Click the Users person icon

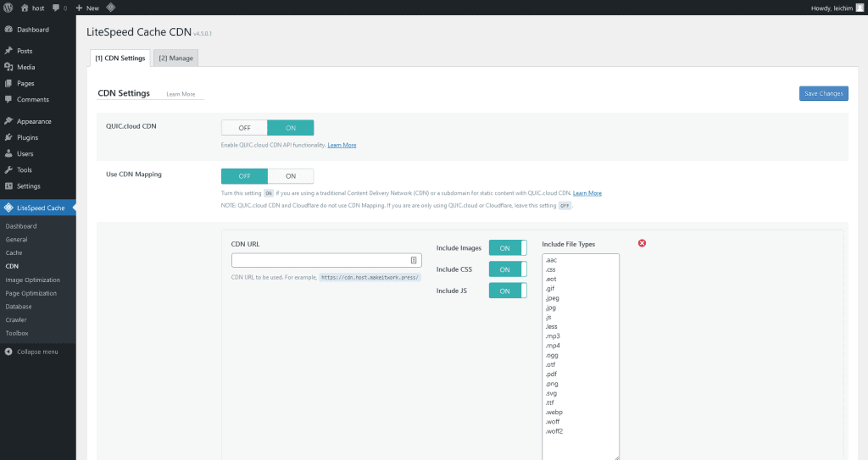tap(8, 153)
